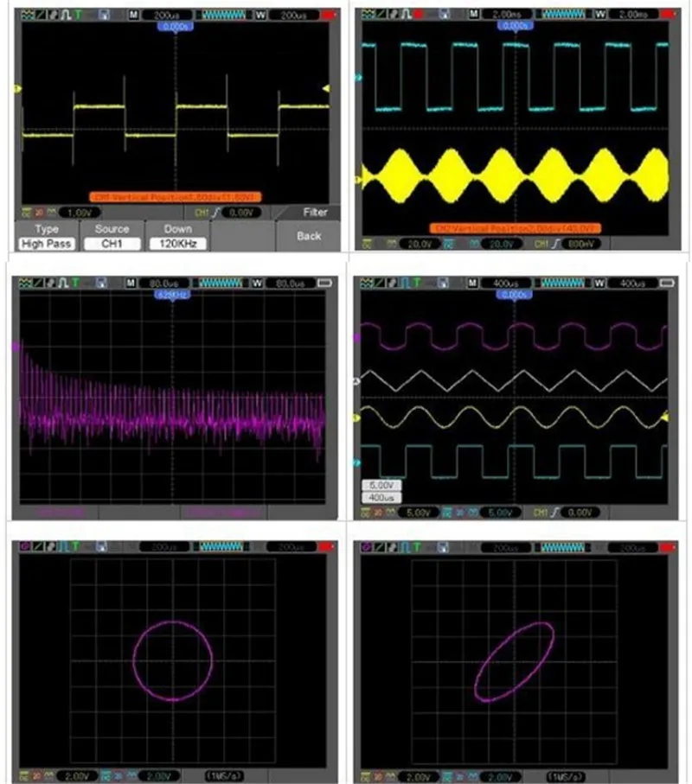Viewport: 692px width, 784px height.
Task: Click the save disk icon on four-channel screen
Action: (443, 284)
